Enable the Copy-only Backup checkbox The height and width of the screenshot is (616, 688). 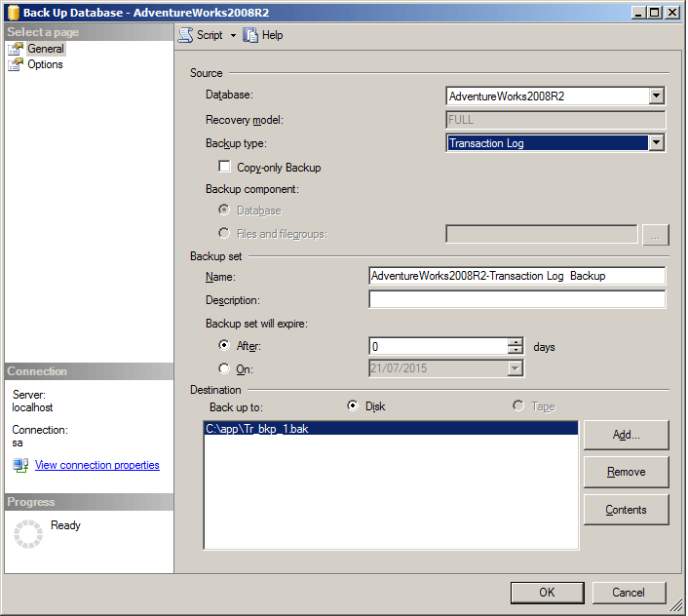pyautogui.click(x=224, y=167)
